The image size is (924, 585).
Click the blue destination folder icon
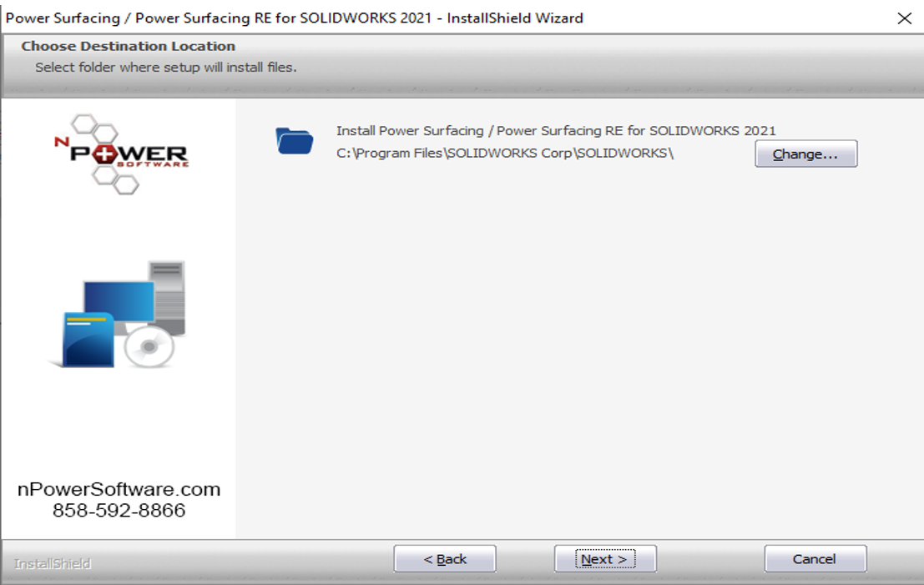click(x=294, y=141)
